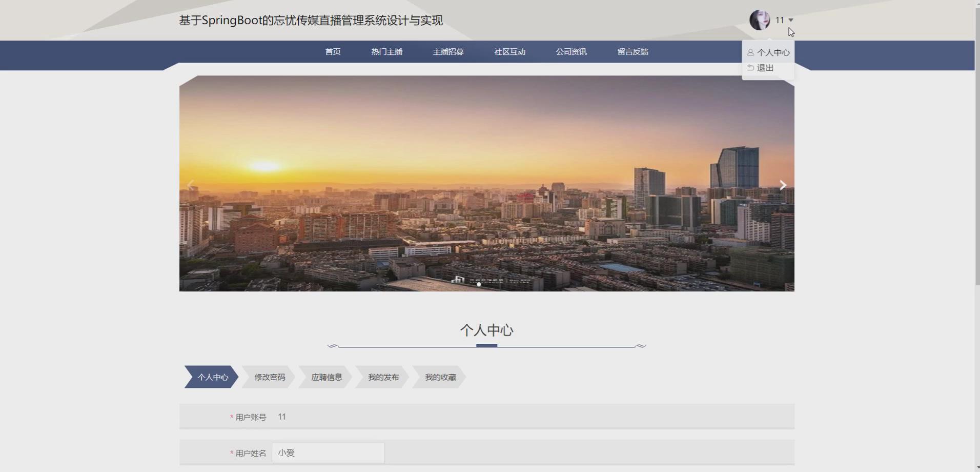Screen dimensions: 980x472
Task: Click the 用户姓名 input field
Action: 328,453
